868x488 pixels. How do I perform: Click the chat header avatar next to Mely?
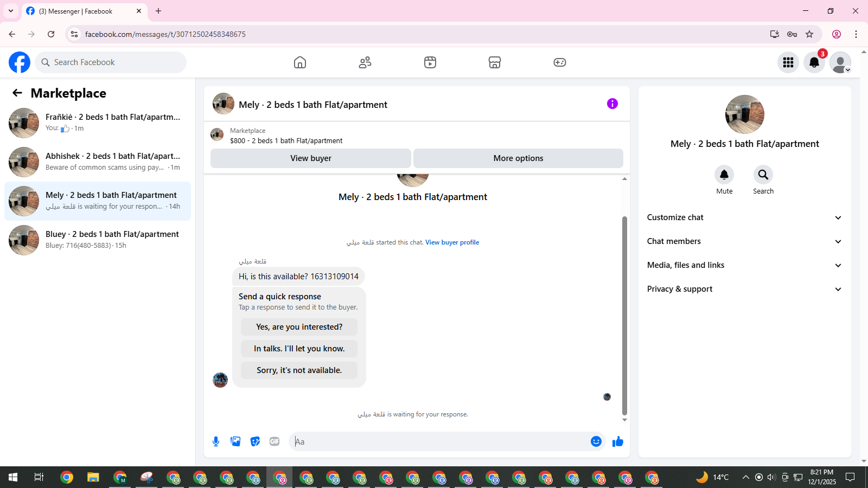[x=224, y=104]
